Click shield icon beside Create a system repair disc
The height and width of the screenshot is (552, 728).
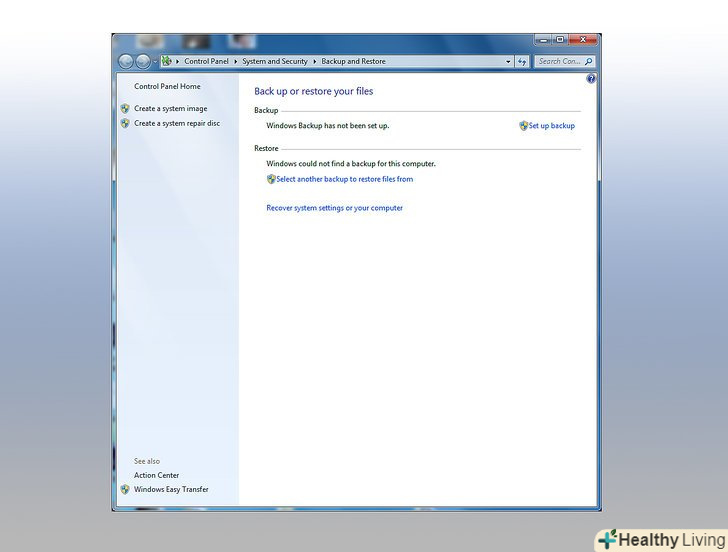pyautogui.click(x=125, y=123)
